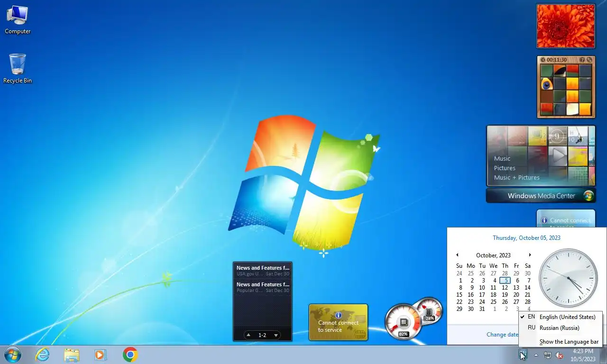
Task: Open the network status tray icon
Action: (x=548, y=355)
